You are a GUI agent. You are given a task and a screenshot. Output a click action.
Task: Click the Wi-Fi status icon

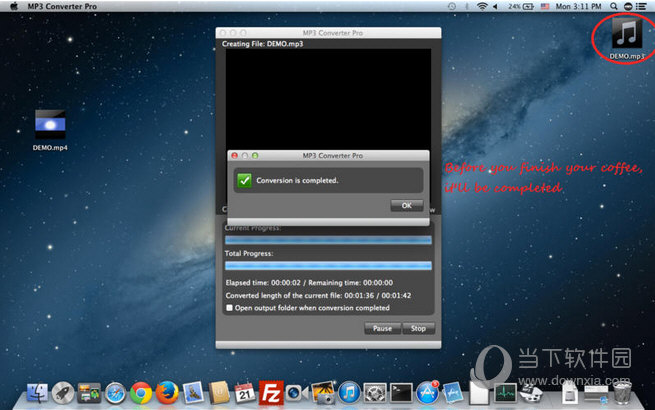click(x=482, y=6)
